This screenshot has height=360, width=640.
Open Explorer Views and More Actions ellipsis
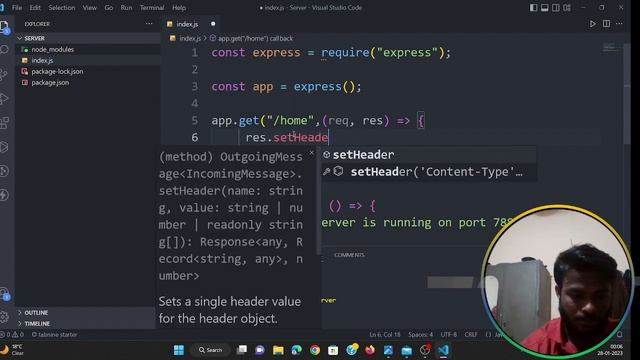[x=149, y=24]
